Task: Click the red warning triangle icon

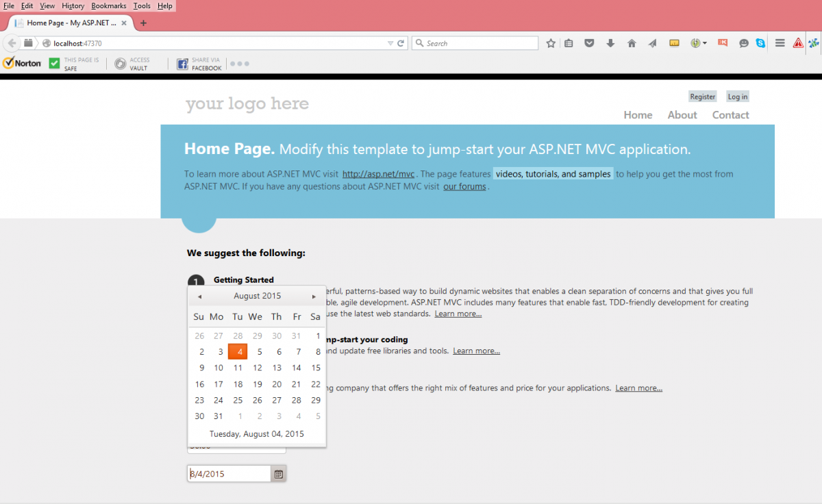Action: coord(798,43)
